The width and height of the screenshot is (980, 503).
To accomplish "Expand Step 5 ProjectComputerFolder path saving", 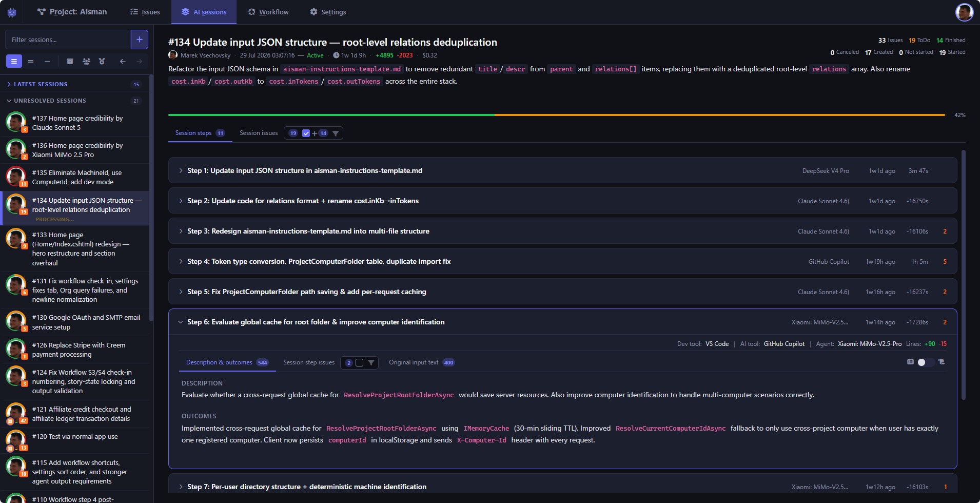I will pos(181,292).
